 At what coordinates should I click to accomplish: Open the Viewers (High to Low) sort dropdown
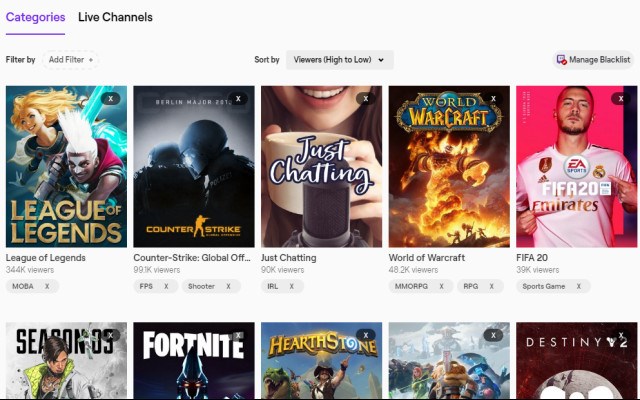(340, 60)
